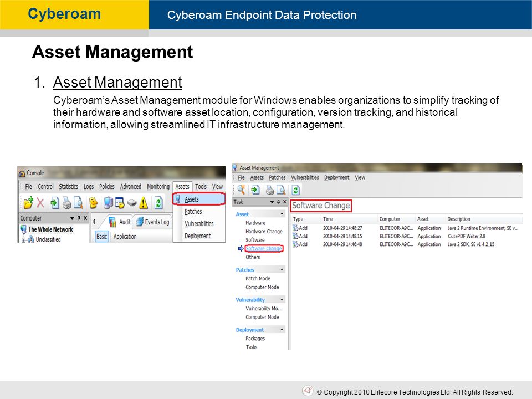Select The Whole Network in computer tree
The width and height of the screenshot is (532, 399).
[50, 229]
